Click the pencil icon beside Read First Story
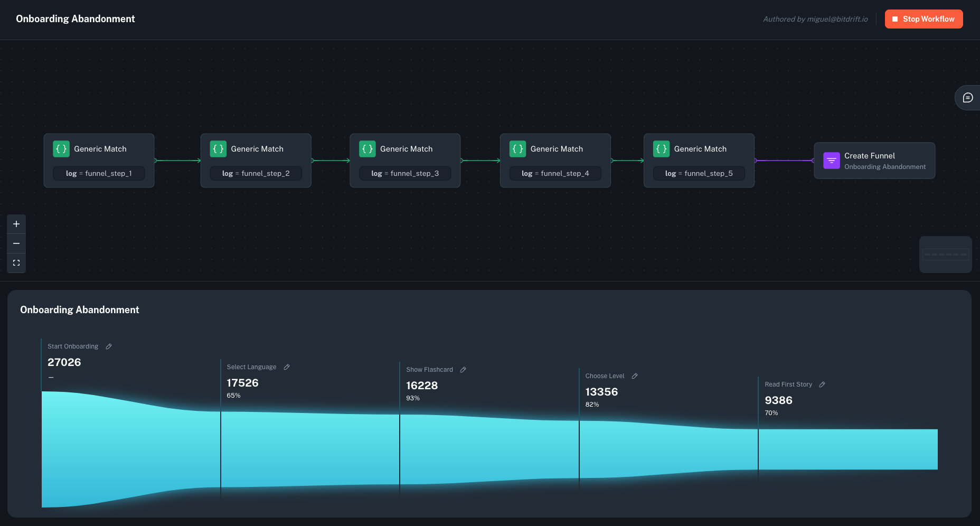This screenshot has height=526, width=980. tap(822, 384)
